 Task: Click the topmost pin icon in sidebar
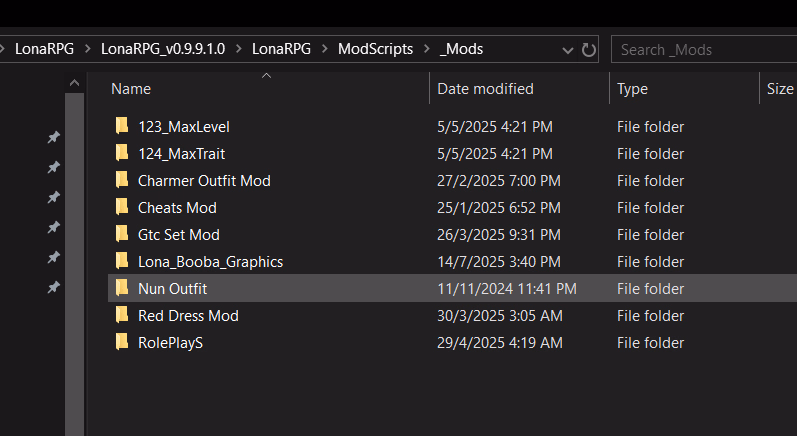[53, 137]
